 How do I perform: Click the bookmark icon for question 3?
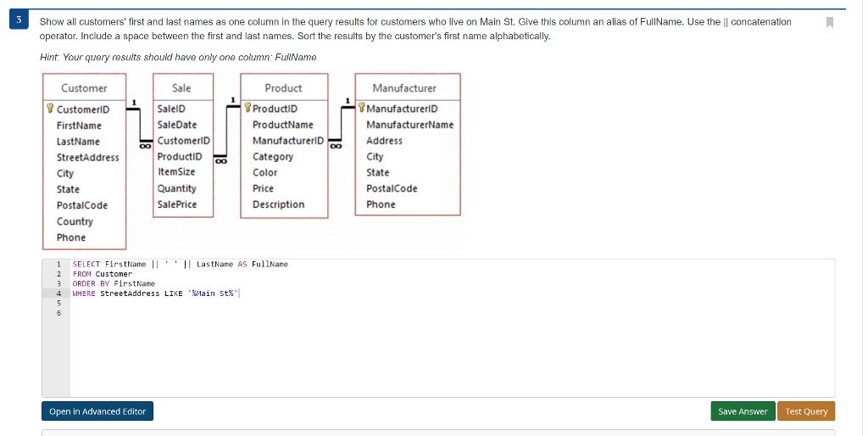click(829, 22)
